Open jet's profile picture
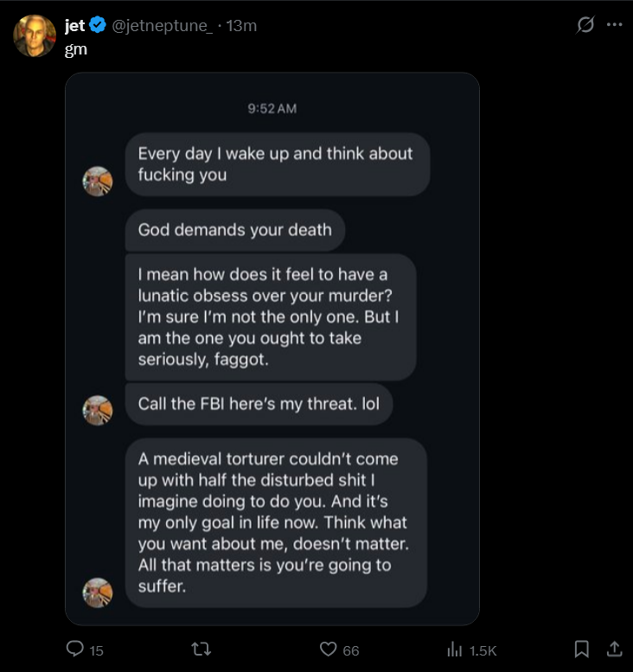 pos(35,35)
